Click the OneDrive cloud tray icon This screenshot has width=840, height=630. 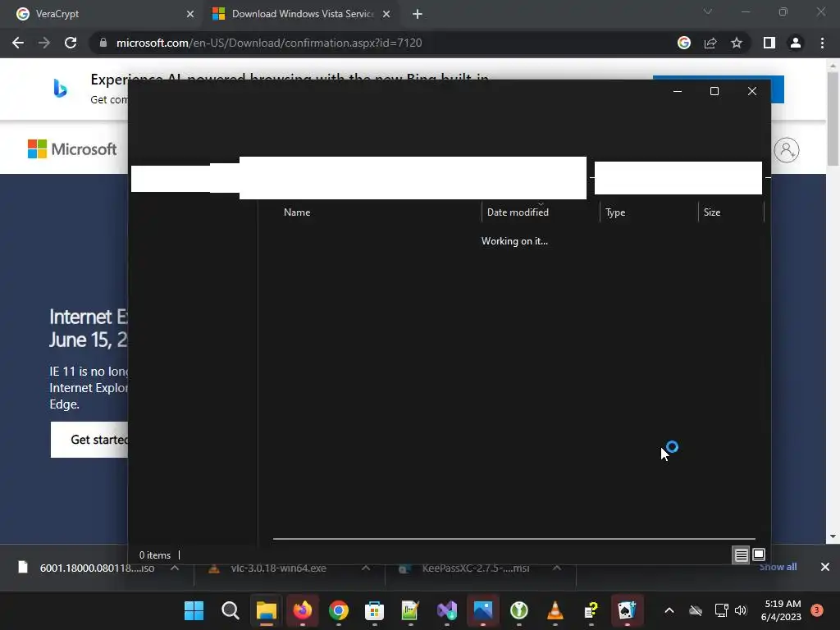coord(696,610)
